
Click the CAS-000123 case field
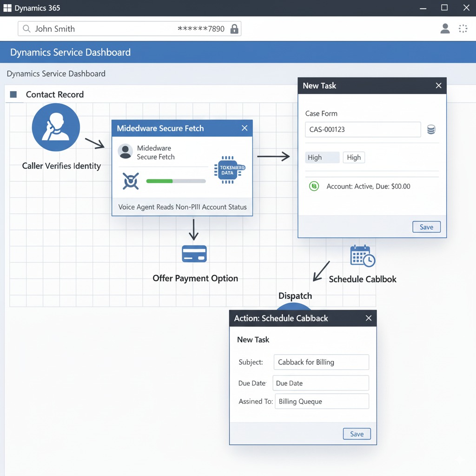363,130
